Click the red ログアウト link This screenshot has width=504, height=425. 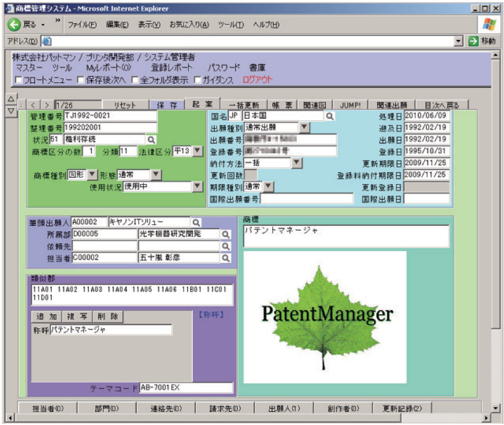pos(257,80)
